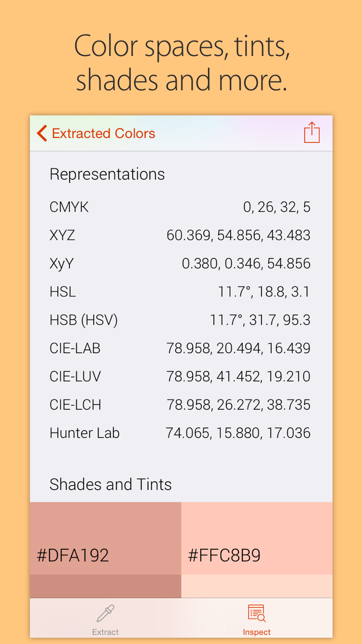
Task: Tap the darker shade swatch below #DFA192
Action: coord(105,586)
